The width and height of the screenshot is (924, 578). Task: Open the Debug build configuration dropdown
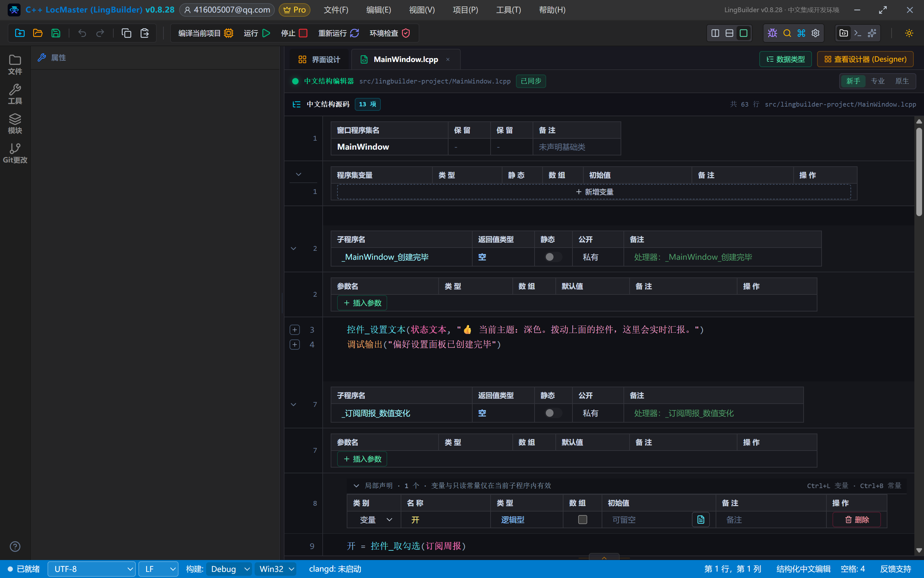[x=229, y=569]
